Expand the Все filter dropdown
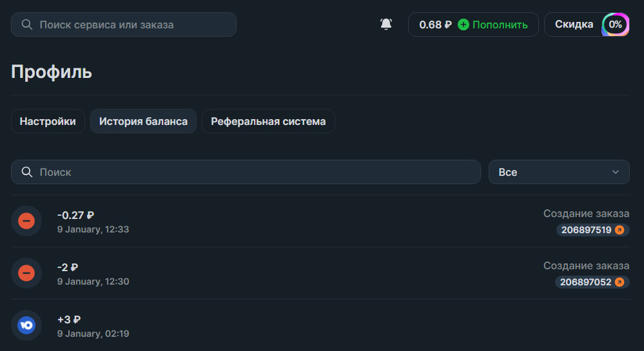The width and height of the screenshot is (644, 351). pos(558,172)
